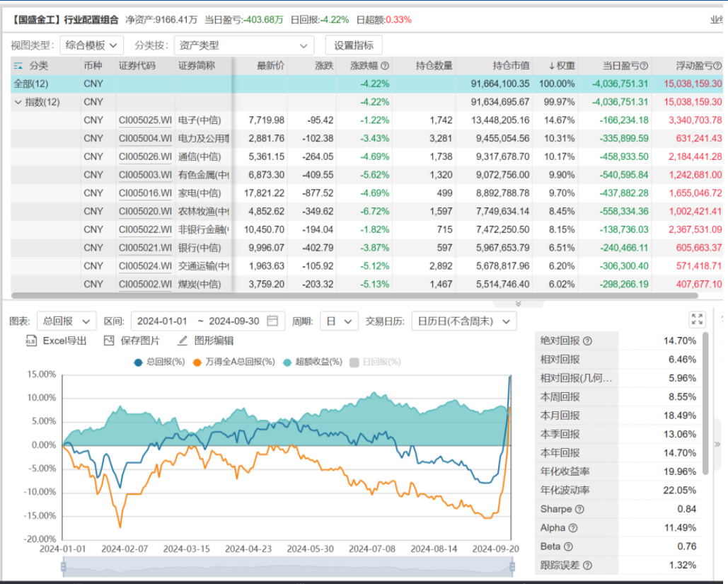Sort by the 权重 column header

pyautogui.click(x=562, y=66)
